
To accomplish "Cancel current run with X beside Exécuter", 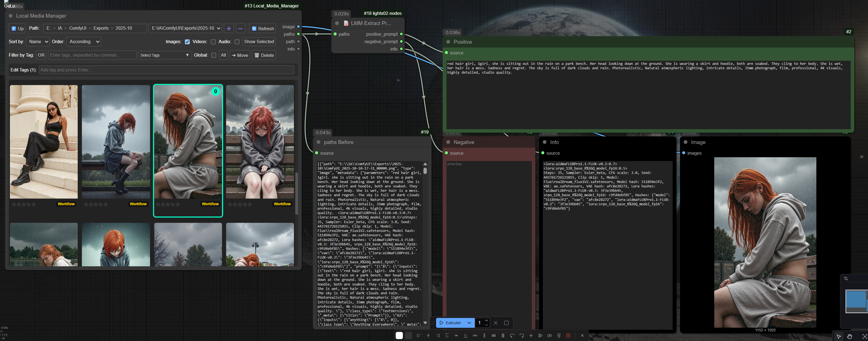I will [496, 323].
